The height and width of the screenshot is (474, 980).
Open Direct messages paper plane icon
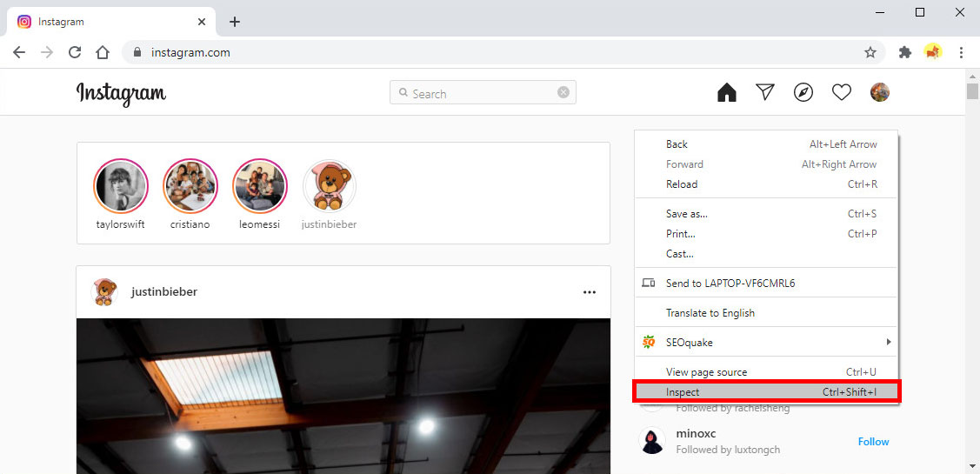[765, 92]
